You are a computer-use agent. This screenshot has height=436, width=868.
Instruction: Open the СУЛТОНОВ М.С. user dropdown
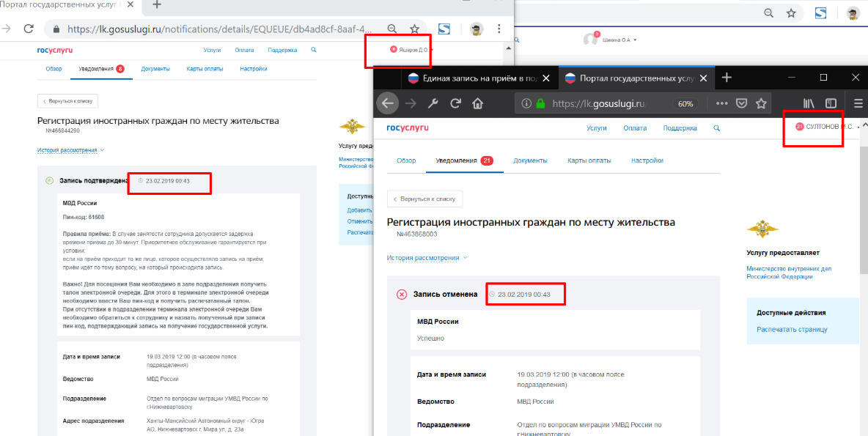[x=828, y=128]
